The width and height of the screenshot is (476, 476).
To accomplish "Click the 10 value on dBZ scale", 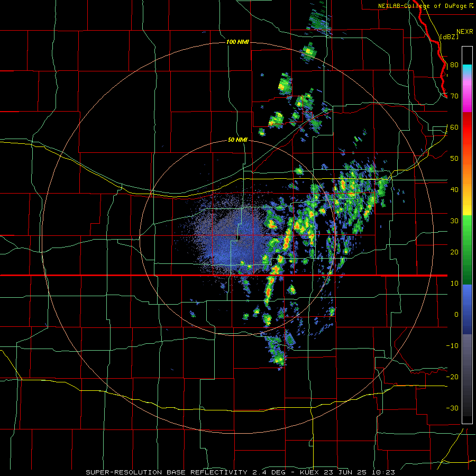I will coord(454,283).
